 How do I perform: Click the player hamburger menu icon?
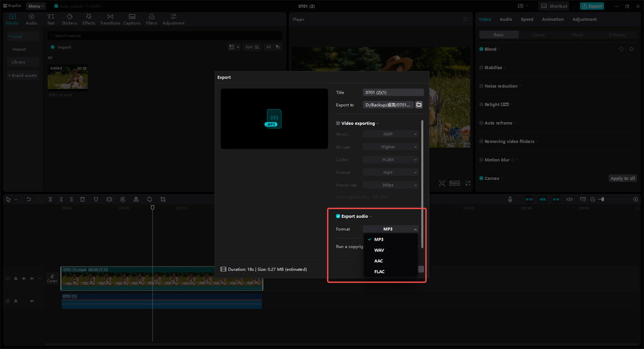click(x=465, y=19)
